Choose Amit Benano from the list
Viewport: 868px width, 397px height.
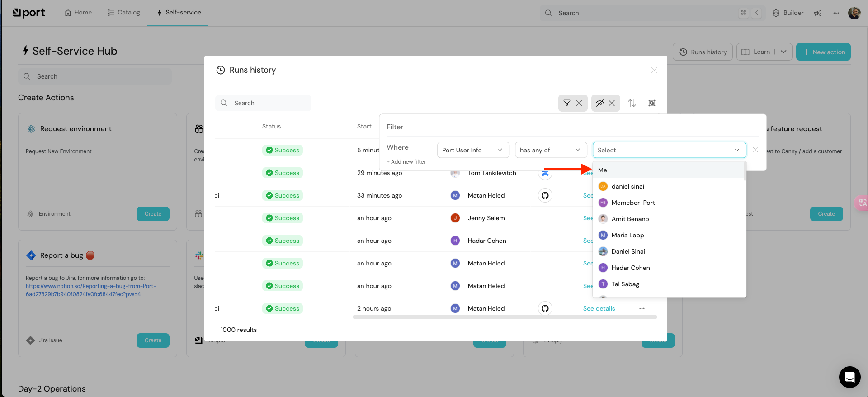coord(668,219)
